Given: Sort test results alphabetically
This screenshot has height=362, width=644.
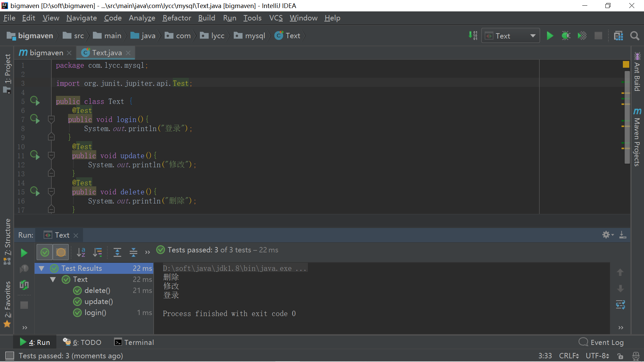Looking at the screenshot, I should click(81, 252).
